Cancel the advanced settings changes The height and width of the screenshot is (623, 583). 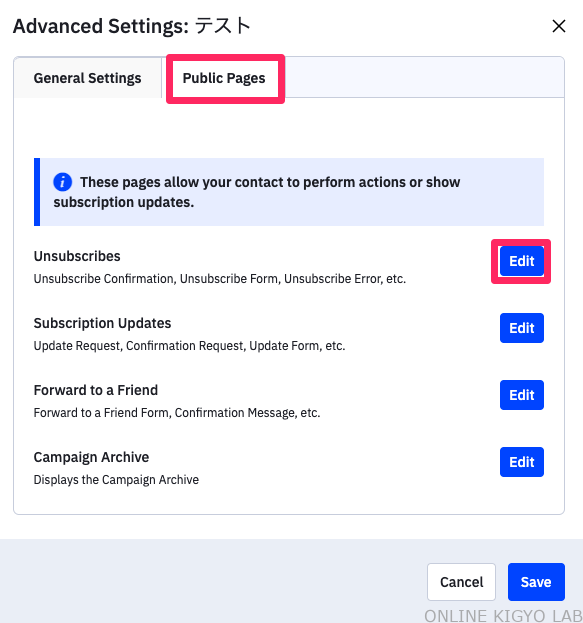(x=461, y=582)
